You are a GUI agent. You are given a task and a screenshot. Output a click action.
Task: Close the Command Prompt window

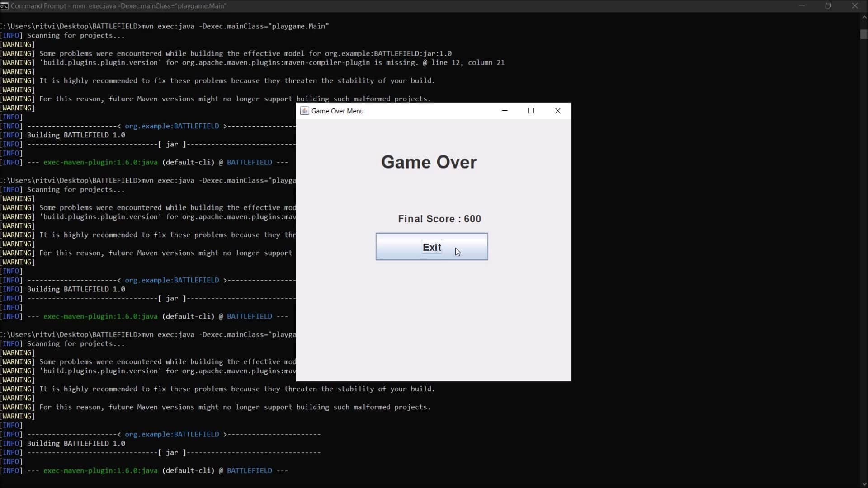point(855,6)
